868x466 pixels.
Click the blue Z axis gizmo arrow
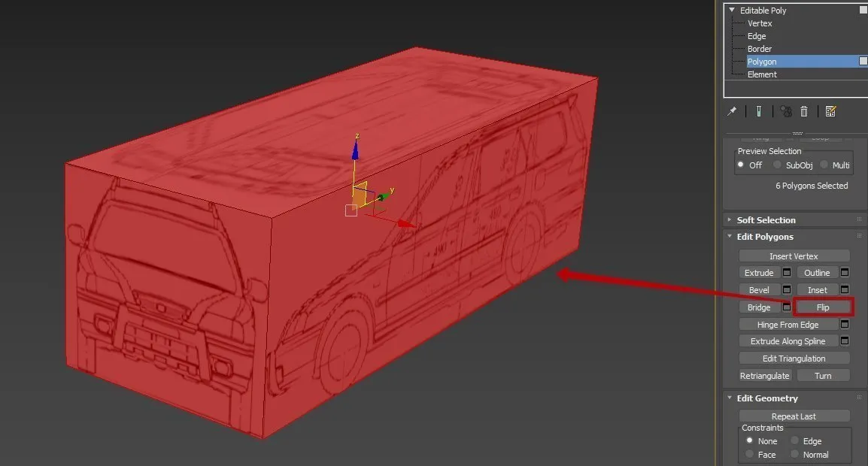(x=356, y=149)
